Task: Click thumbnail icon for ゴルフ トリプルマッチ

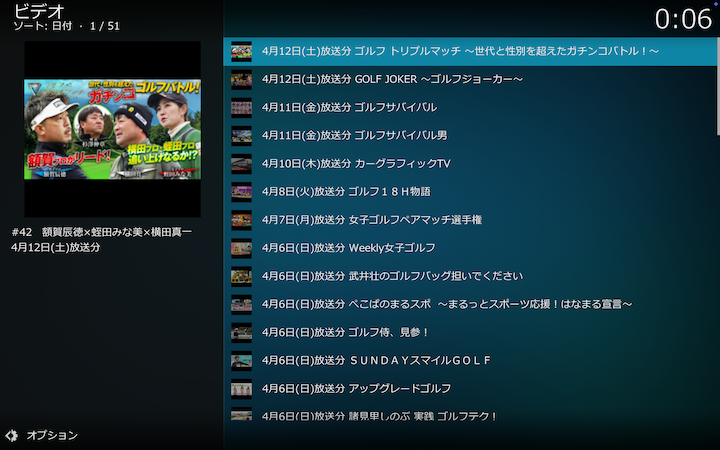Action: [x=241, y=51]
